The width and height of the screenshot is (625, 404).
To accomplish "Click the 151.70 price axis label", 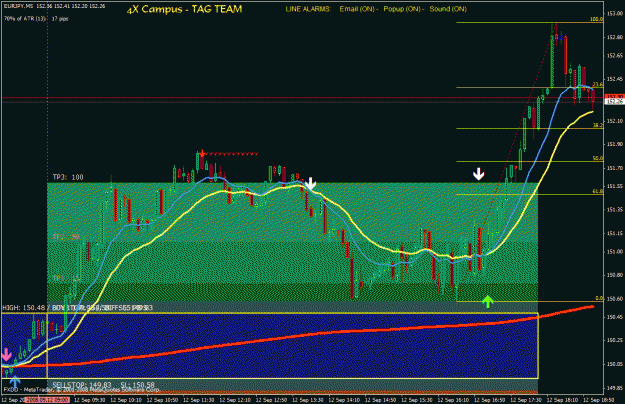I will tap(615, 169).
